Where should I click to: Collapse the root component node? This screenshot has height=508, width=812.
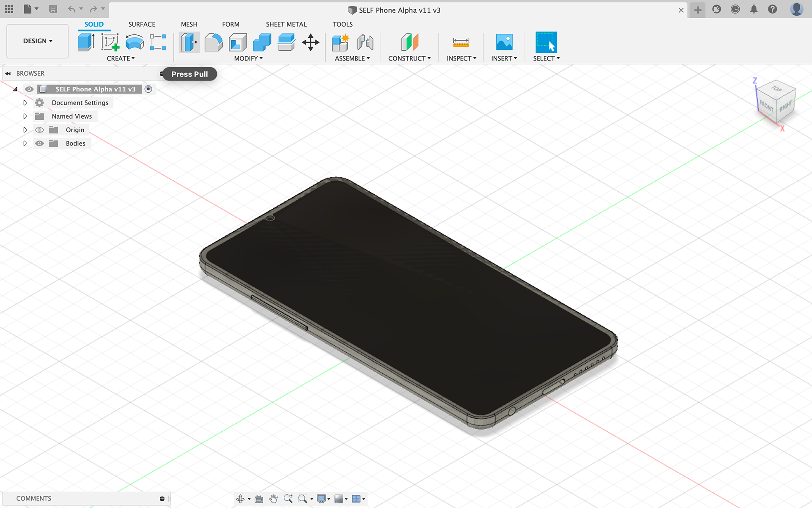tap(15, 89)
